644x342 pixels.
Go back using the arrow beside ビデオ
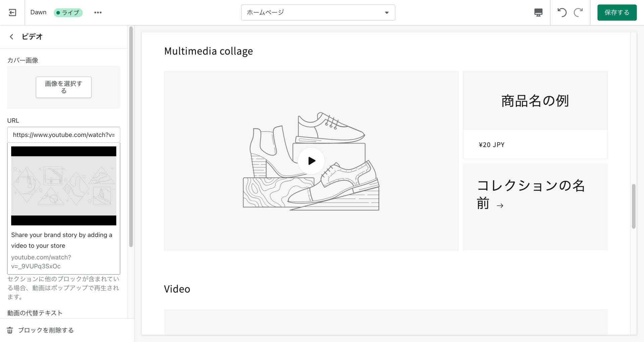click(12, 37)
